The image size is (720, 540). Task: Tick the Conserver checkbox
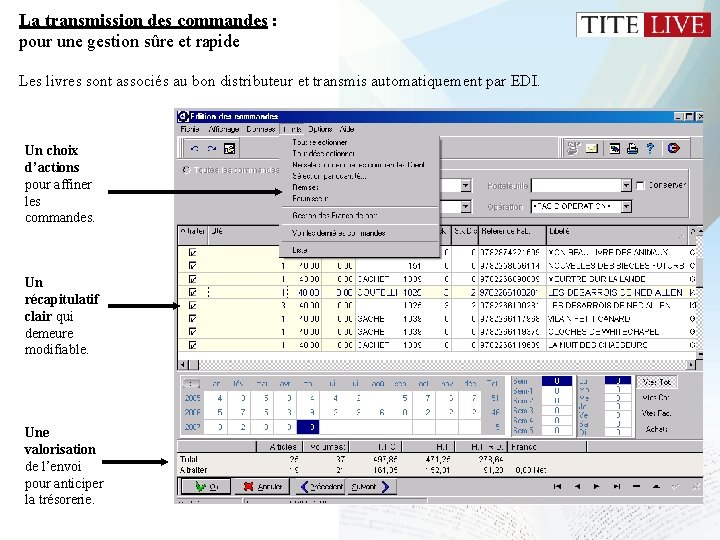(x=640, y=185)
